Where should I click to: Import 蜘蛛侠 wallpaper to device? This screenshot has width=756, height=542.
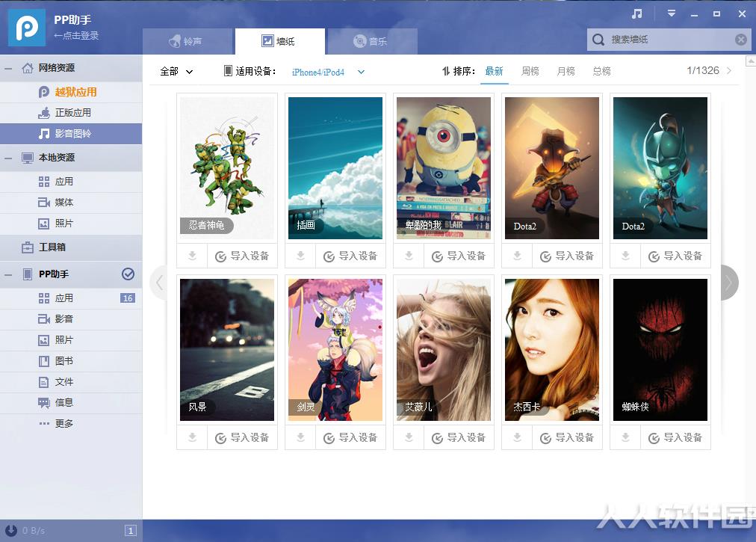point(675,438)
